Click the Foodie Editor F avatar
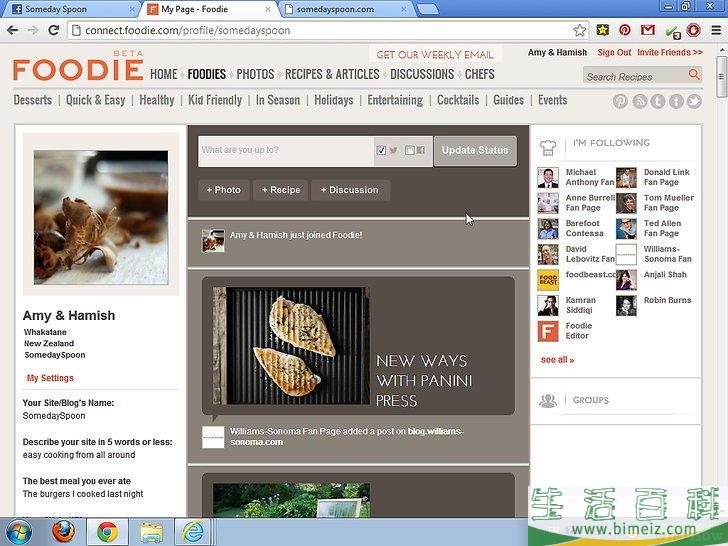The width and height of the screenshot is (728, 546). click(x=548, y=331)
